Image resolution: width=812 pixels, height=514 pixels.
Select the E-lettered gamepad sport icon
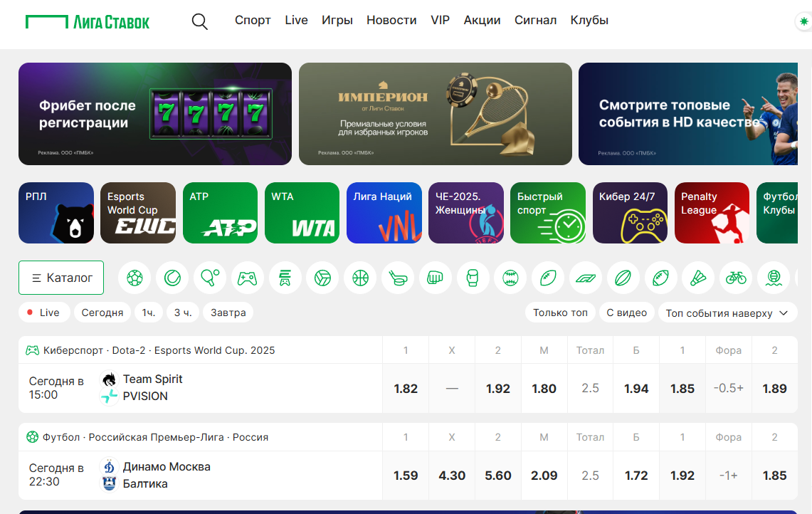pyautogui.click(x=285, y=278)
